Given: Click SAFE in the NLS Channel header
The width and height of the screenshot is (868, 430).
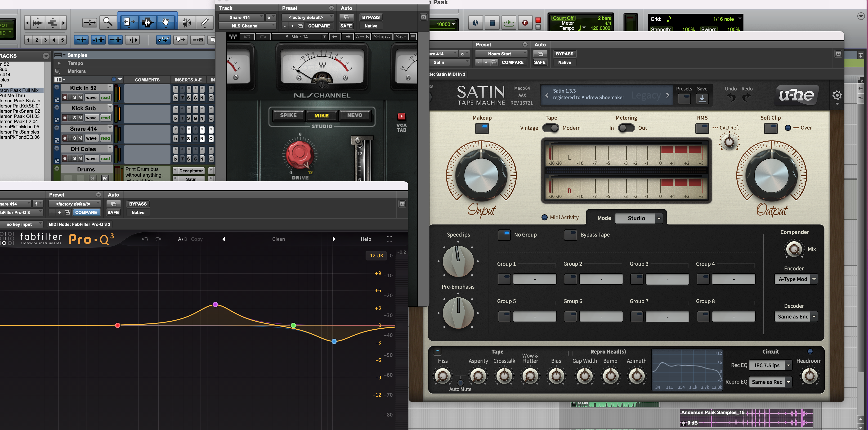Looking at the screenshot, I should (x=346, y=26).
